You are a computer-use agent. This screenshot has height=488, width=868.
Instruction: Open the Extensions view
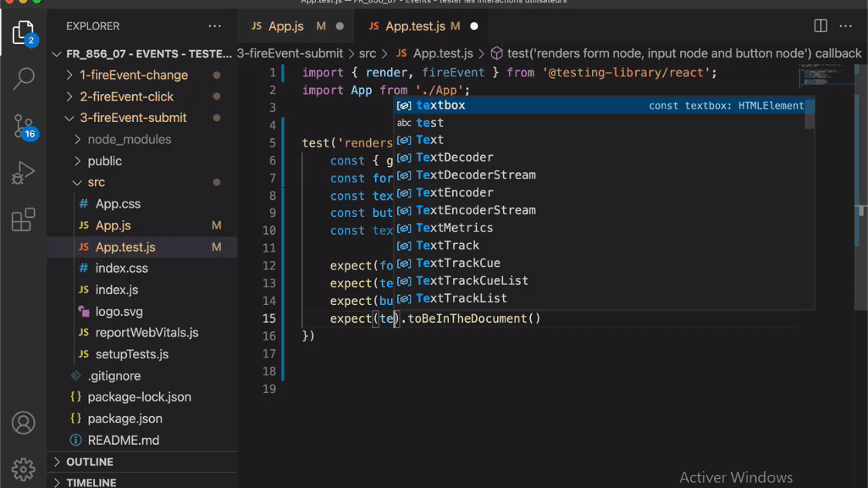(23, 220)
